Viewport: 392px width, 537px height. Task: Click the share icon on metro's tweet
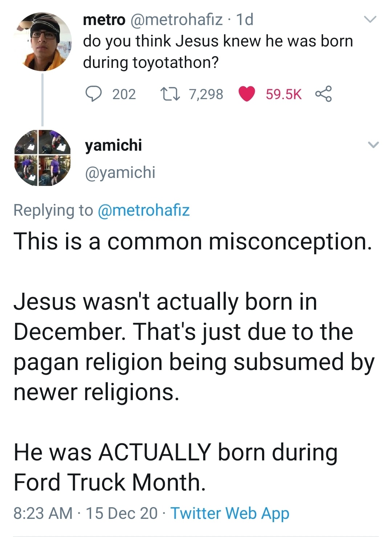[x=323, y=94]
